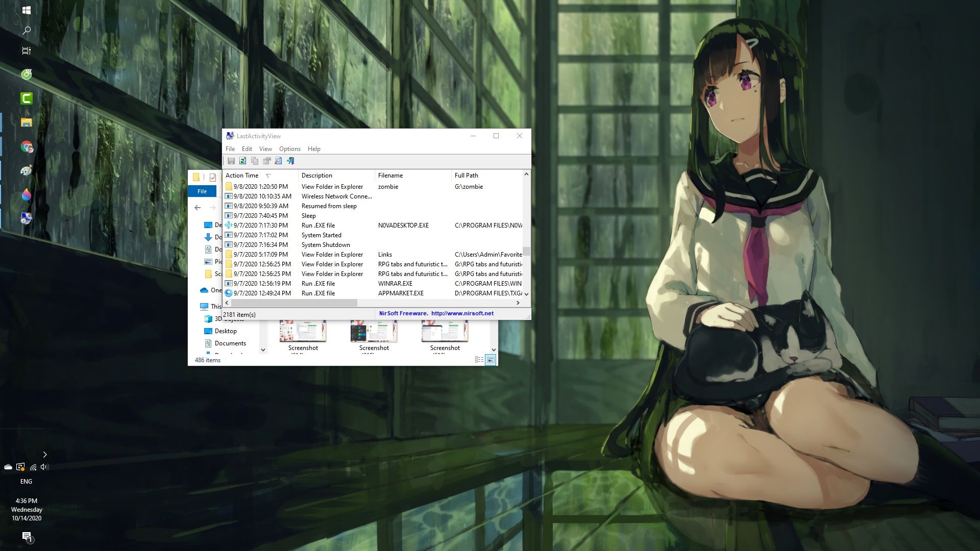Viewport: 980px width, 551px height.
Task: Click the Find magnifier toolbar icon
Action: tap(278, 161)
